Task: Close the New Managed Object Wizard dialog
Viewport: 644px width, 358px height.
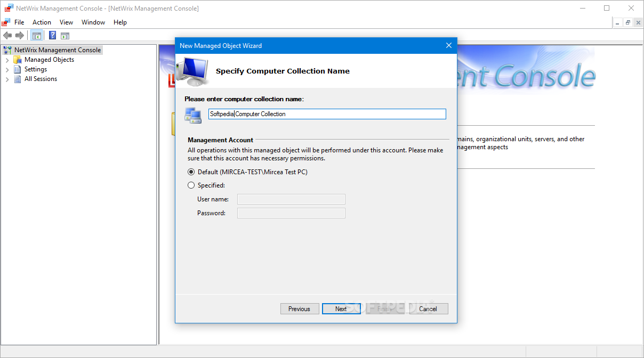Action: click(449, 46)
